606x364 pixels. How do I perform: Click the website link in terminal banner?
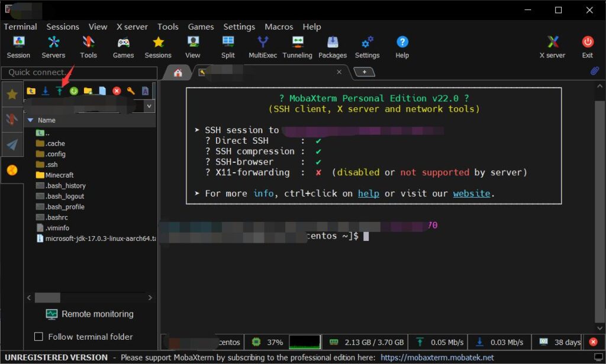coord(472,193)
